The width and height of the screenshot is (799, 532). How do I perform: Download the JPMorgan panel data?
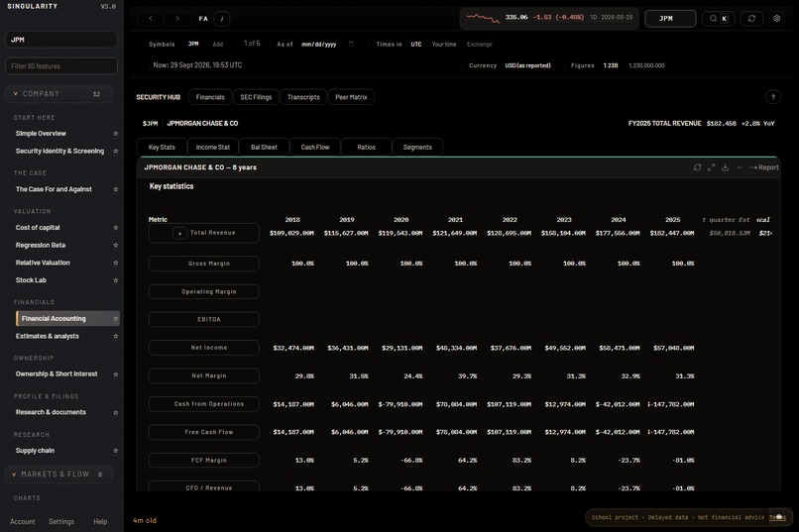[725, 167]
